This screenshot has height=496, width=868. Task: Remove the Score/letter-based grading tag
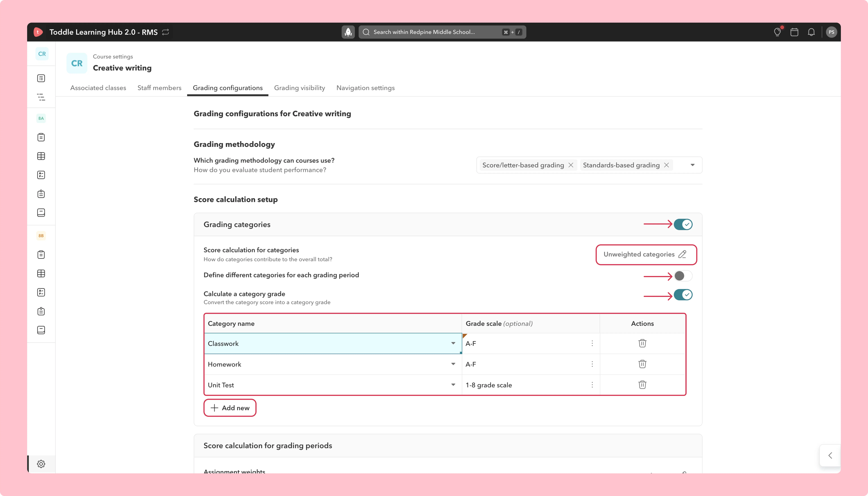click(x=571, y=165)
